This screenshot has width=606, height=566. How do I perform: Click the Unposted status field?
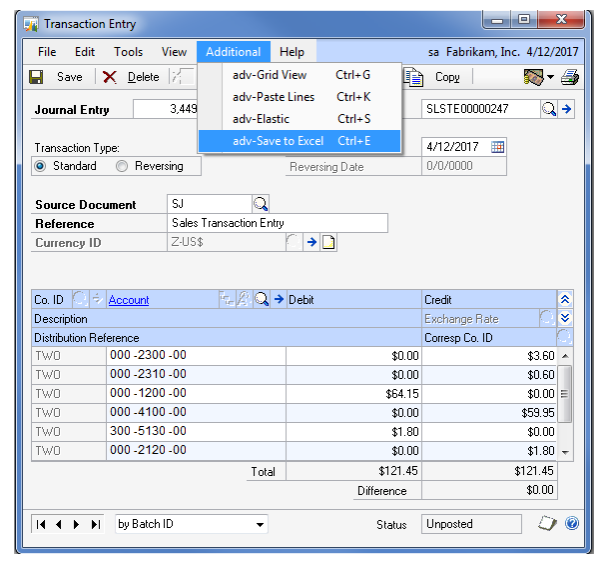(x=471, y=524)
